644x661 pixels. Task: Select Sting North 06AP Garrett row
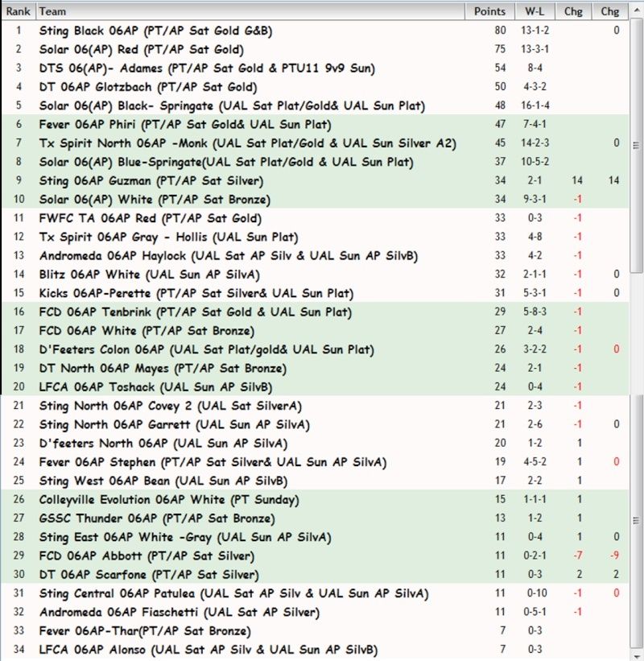(316, 424)
